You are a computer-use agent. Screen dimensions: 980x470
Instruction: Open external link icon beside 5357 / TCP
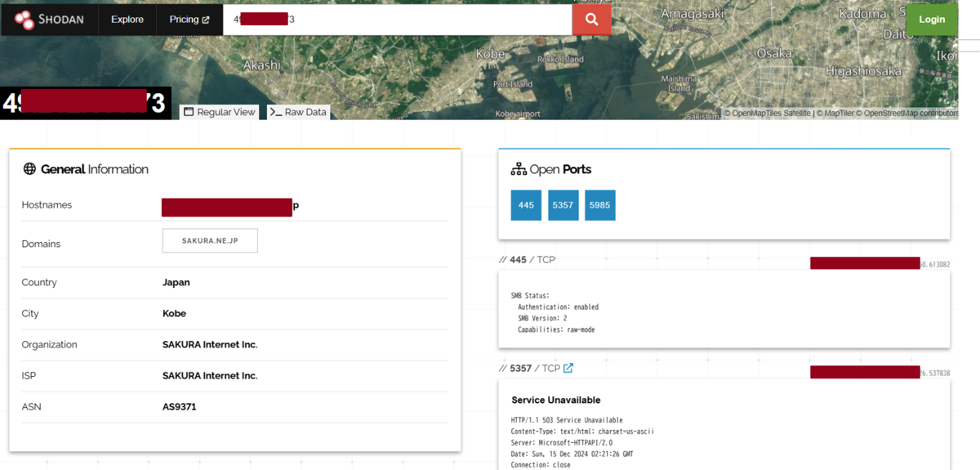point(568,368)
